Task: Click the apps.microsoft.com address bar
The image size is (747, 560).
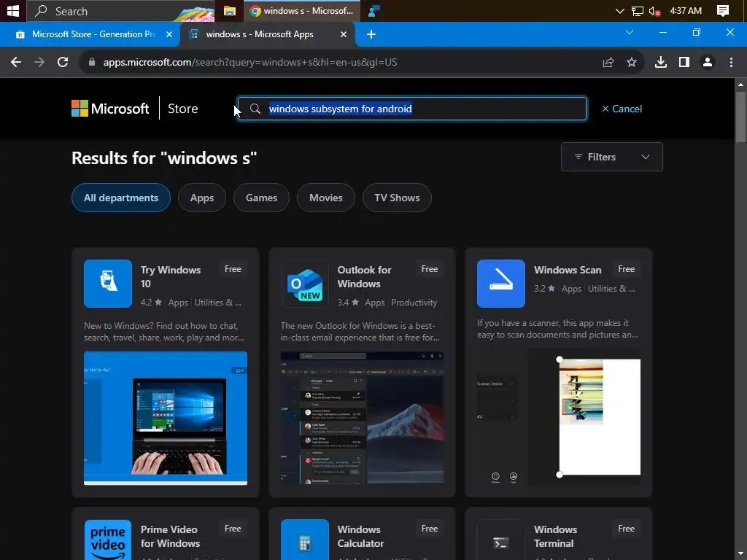Action: (250, 63)
